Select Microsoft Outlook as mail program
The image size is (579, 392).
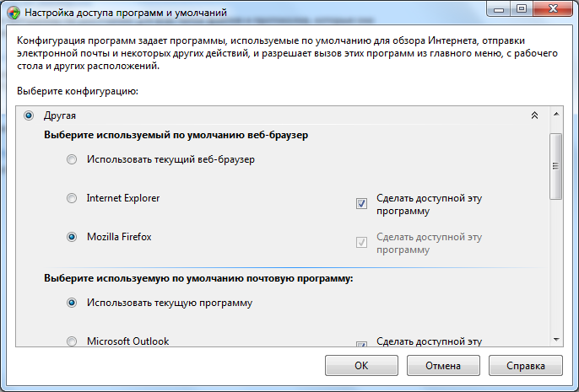(x=72, y=341)
